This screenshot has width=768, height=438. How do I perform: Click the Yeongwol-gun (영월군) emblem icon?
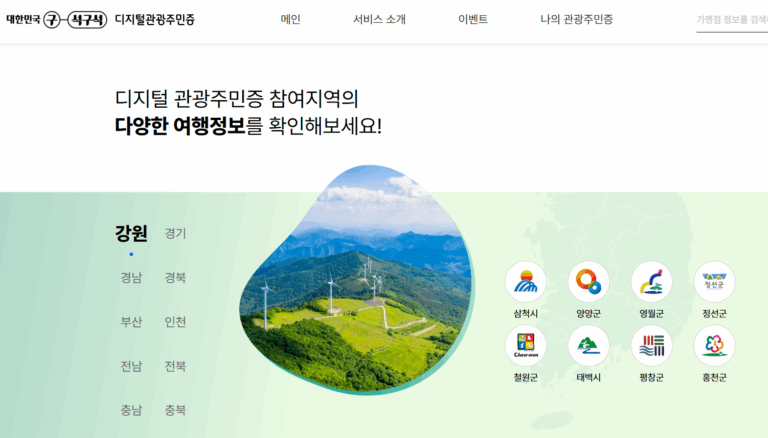coord(651,282)
